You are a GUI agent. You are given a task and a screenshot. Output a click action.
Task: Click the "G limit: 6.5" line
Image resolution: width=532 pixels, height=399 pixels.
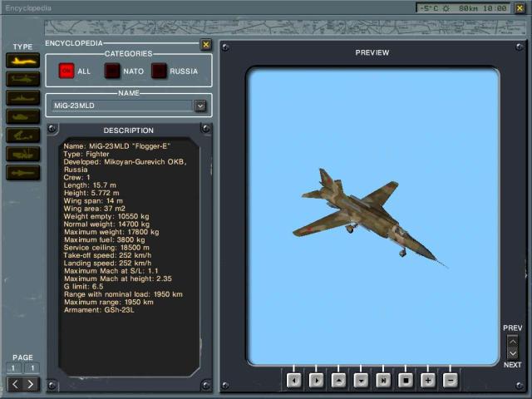tap(83, 286)
